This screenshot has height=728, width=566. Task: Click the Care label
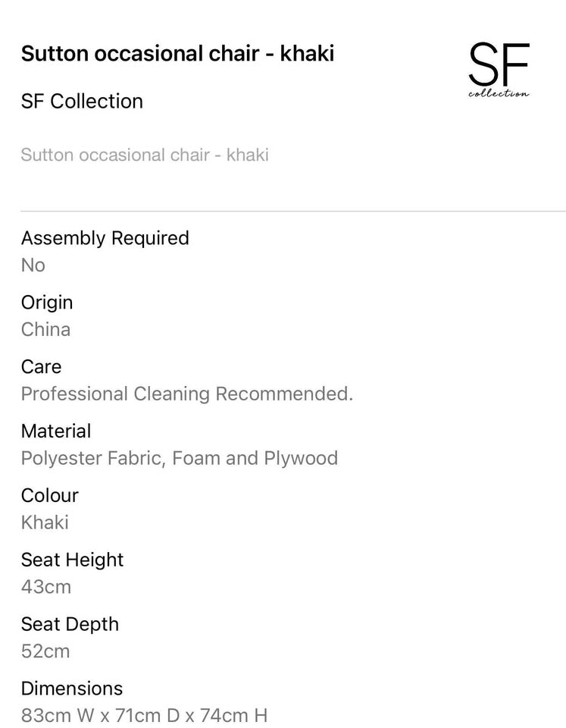click(41, 367)
